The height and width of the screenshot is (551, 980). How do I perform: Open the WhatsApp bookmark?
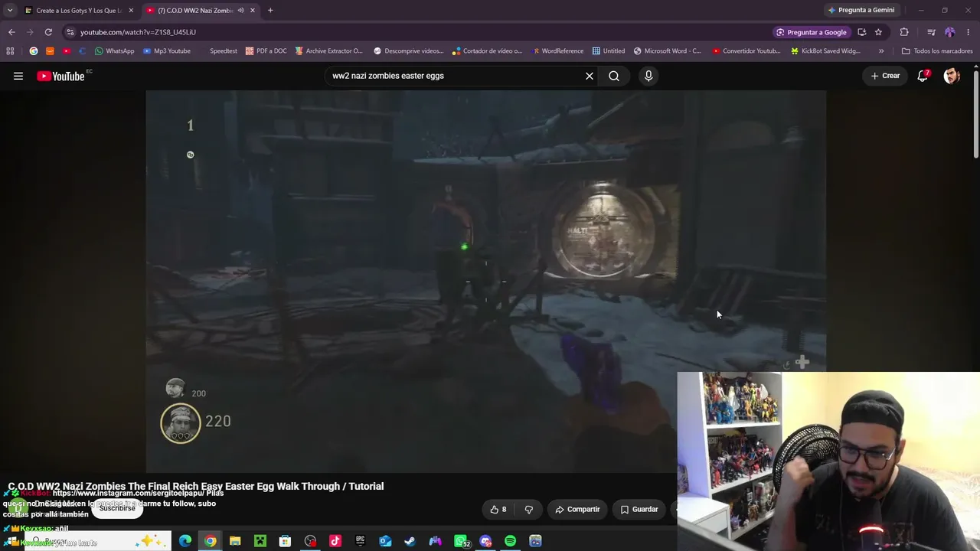point(114,51)
